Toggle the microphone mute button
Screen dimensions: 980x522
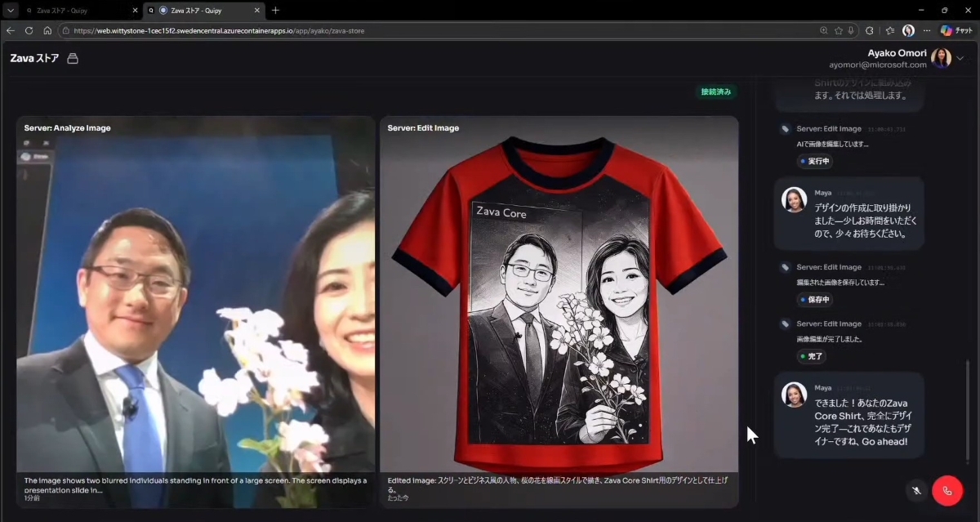pyautogui.click(x=916, y=490)
